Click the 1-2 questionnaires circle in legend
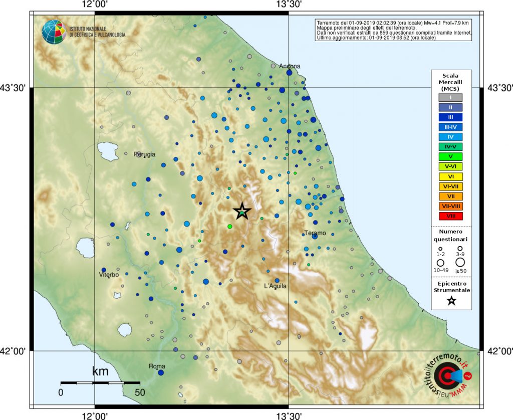The height and width of the screenshot is (420, 513). (x=440, y=249)
